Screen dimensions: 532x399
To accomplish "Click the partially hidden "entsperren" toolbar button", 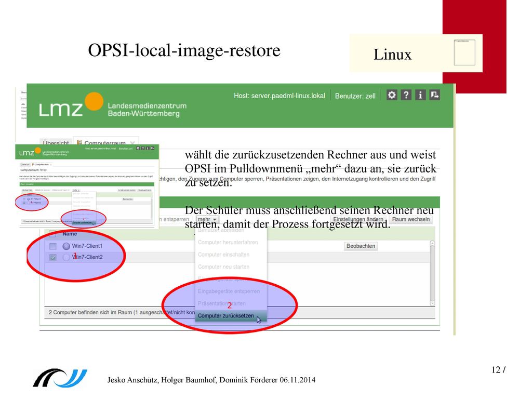I will (x=175, y=220).
